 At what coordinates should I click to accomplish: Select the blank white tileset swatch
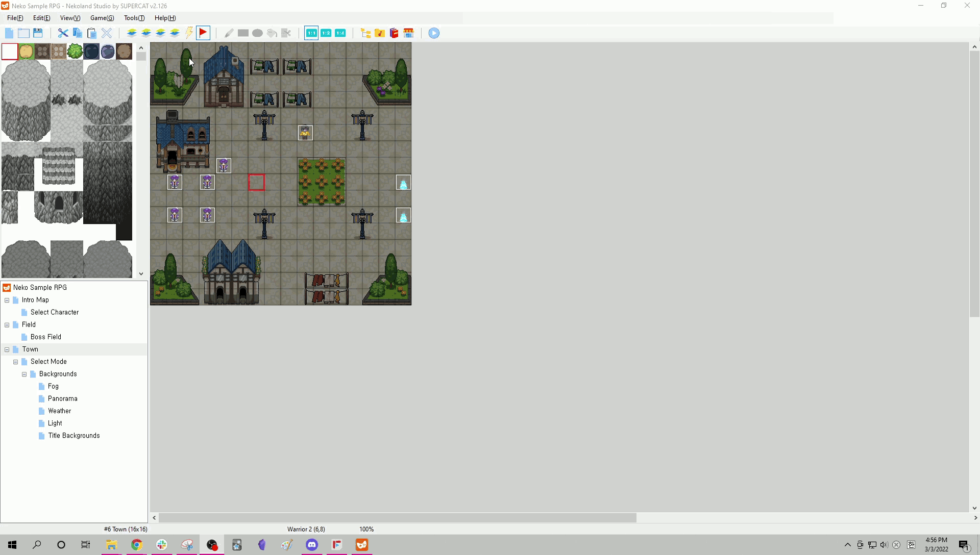[10, 52]
